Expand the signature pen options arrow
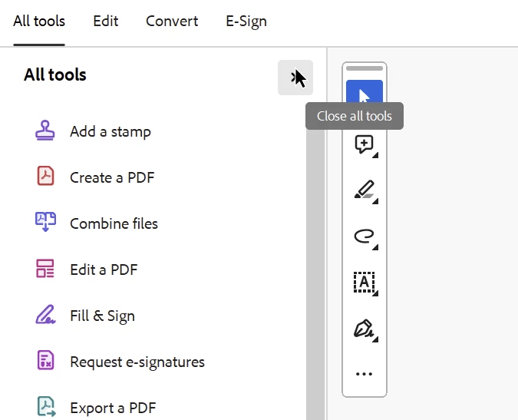Viewport: 518px width, 420px height. [375, 339]
